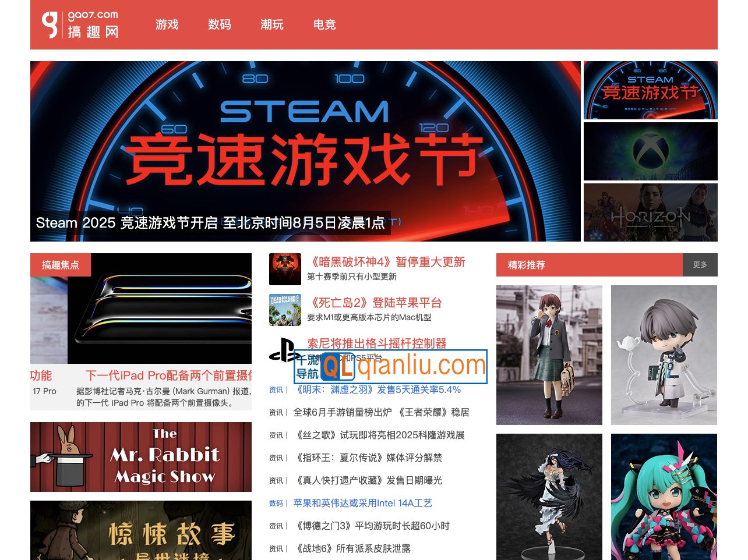Open the 游戏 navigation menu item
The height and width of the screenshot is (560, 748).
tap(167, 24)
